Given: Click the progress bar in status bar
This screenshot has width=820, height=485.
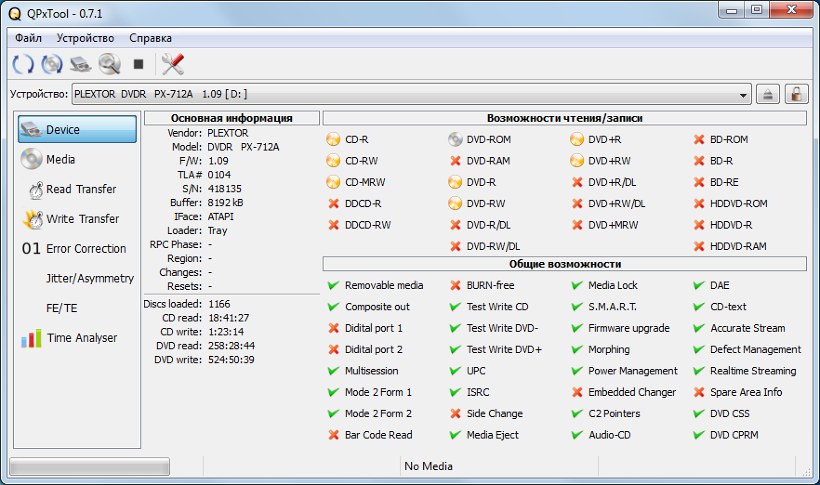Looking at the screenshot, I should (89, 466).
